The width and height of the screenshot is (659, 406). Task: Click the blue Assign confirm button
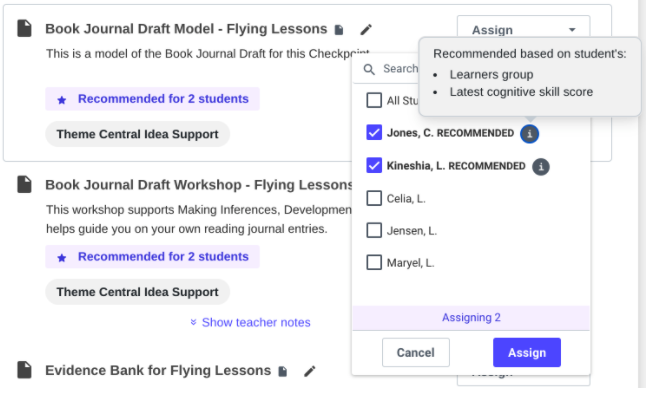pos(526,352)
